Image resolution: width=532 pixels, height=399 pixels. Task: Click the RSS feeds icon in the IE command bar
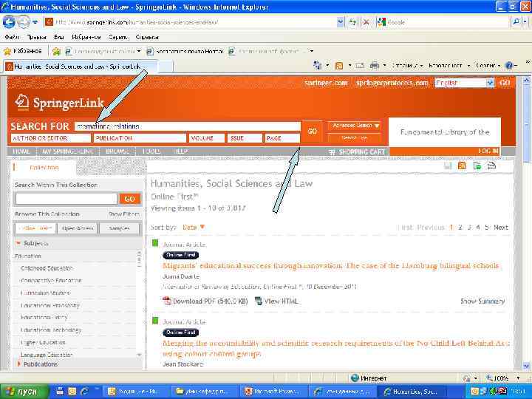point(339,66)
